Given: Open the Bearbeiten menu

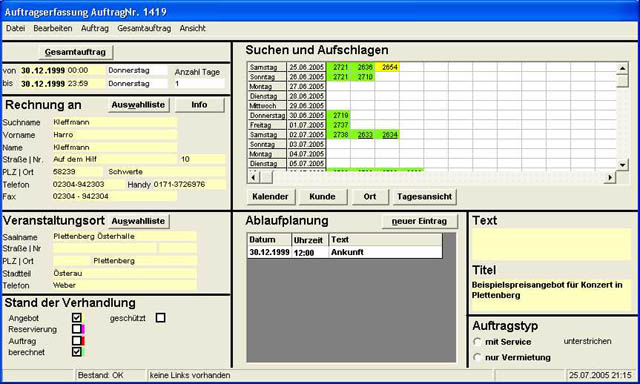Looking at the screenshot, I should click(53, 28).
